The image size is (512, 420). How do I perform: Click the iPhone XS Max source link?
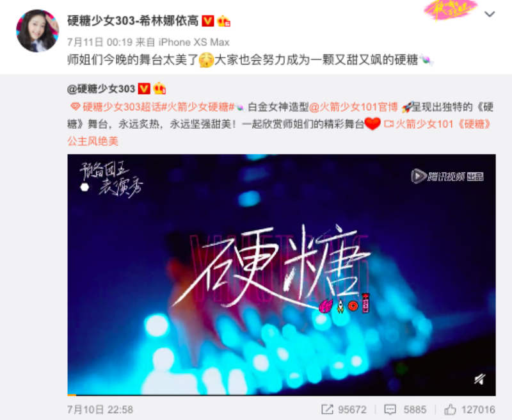(x=194, y=42)
